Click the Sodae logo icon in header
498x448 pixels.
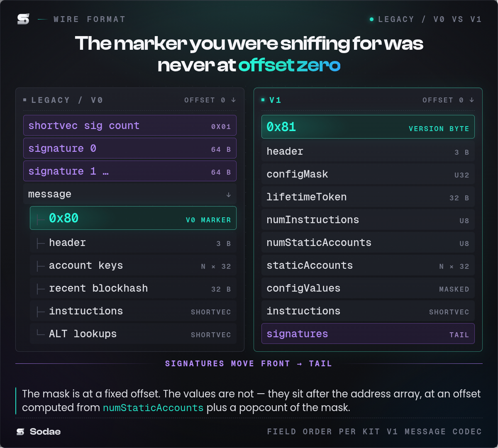(x=23, y=19)
